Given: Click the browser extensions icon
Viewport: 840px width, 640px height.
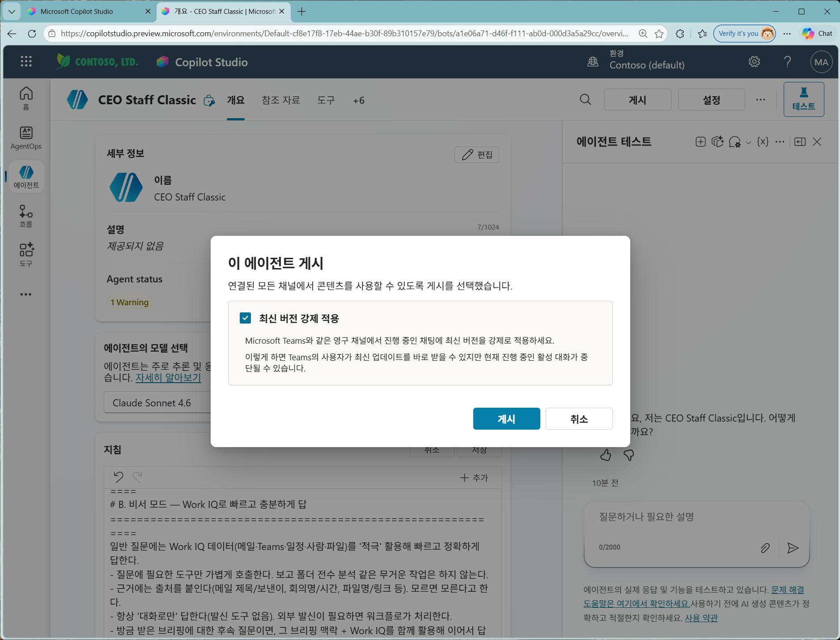Looking at the screenshot, I should tap(680, 34).
